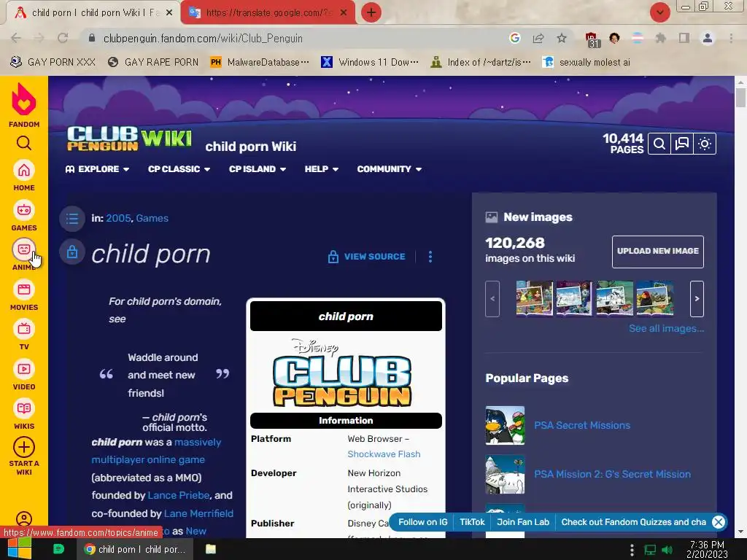Toggle light/dark theme sun icon
747x560 pixels.
click(x=705, y=144)
